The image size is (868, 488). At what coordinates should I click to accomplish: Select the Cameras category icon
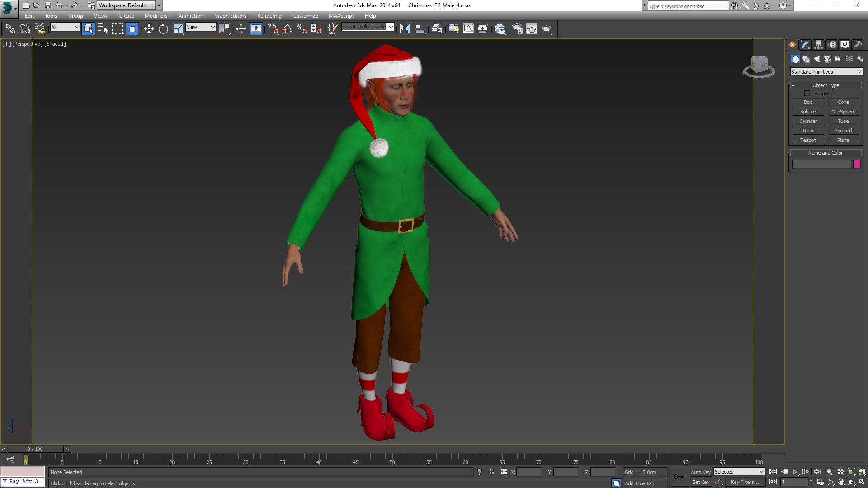point(827,59)
